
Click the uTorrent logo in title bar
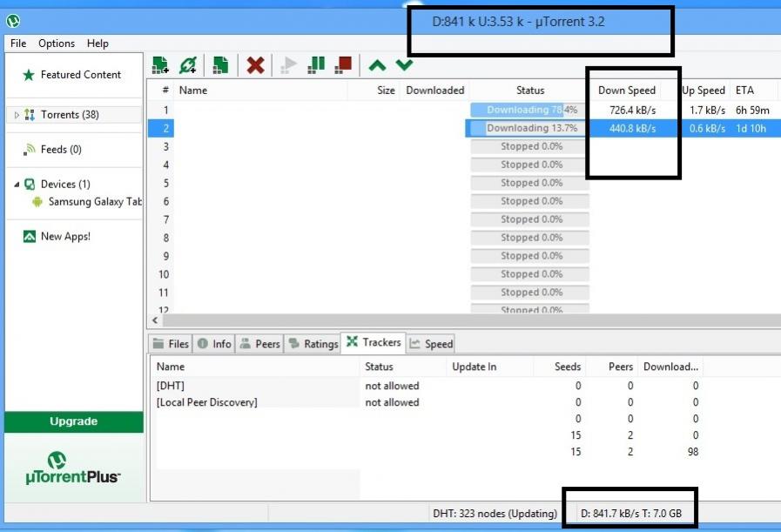click(x=13, y=21)
